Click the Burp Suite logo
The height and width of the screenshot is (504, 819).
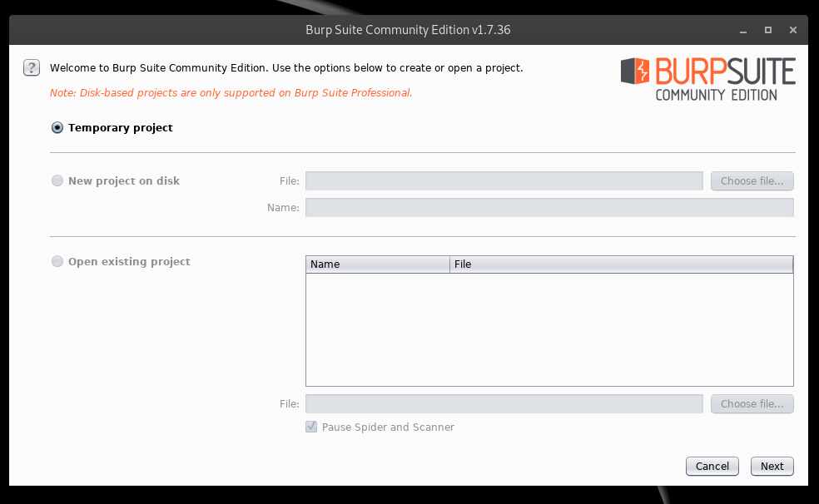tap(707, 79)
